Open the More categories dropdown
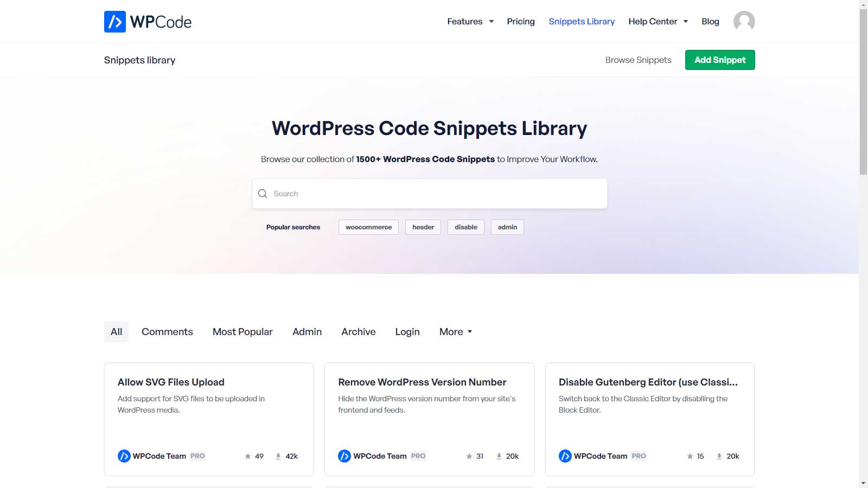Screen dimensions: 868x488 point(456,332)
